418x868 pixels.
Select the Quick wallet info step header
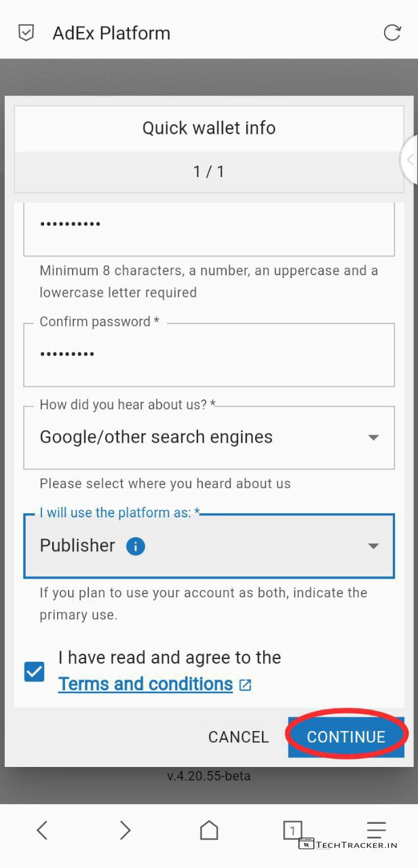point(209,128)
